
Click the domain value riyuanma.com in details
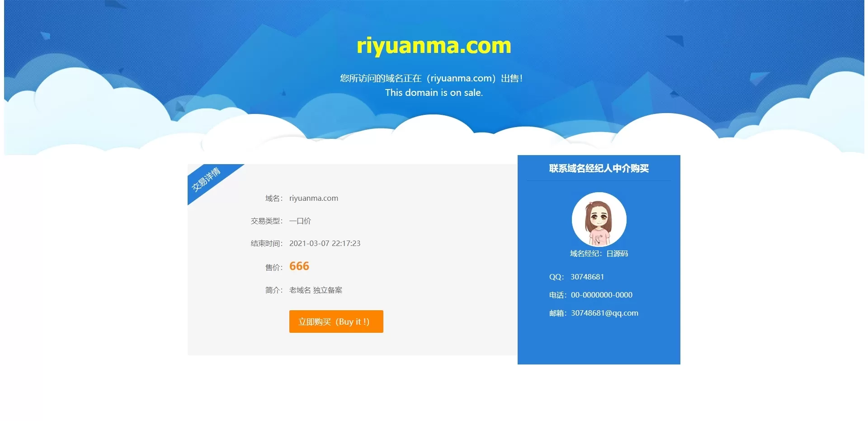[x=314, y=198]
